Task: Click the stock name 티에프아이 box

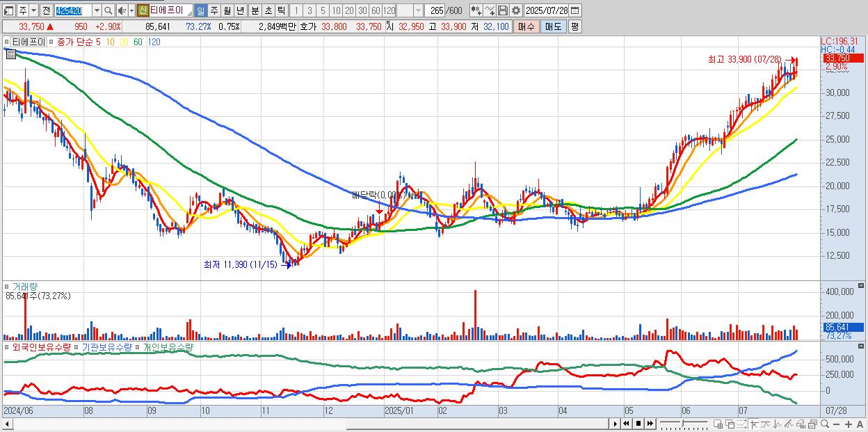Action: click(x=171, y=10)
